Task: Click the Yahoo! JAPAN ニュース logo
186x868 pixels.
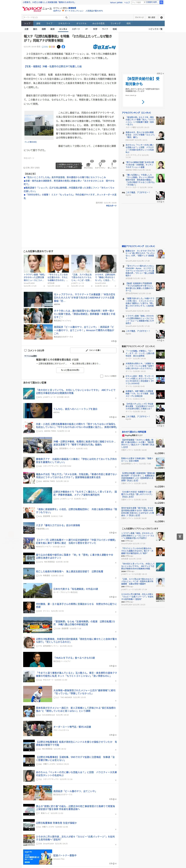Action: click(x=37, y=9)
